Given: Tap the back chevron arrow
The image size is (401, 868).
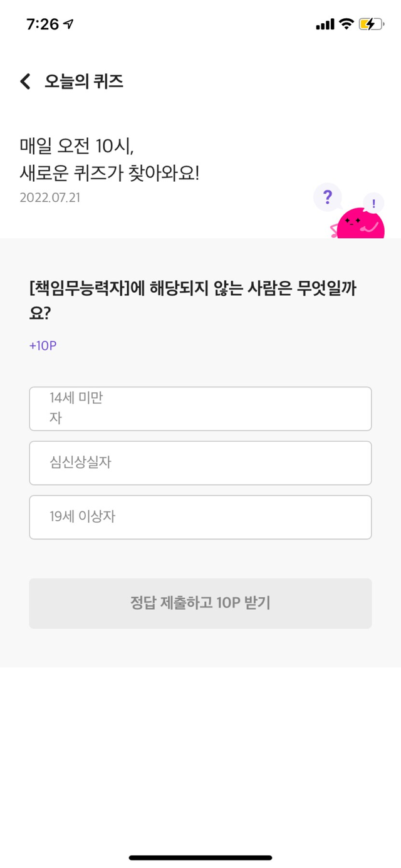Looking at the screenshot, I should pos(25,81).
